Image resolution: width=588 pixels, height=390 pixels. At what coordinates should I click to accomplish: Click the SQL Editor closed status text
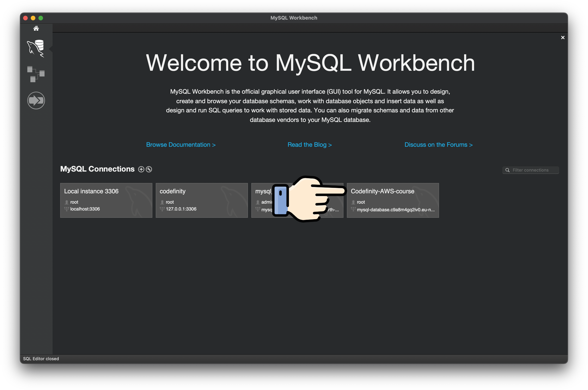coord(41,359)
